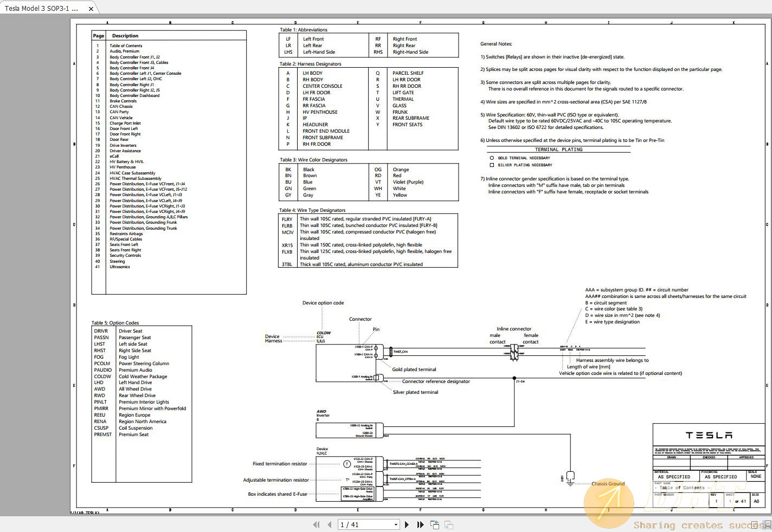Click 'FRONT END MODULE' harness designator
This screenshot has height=532, width=772.
click(326, 131)
